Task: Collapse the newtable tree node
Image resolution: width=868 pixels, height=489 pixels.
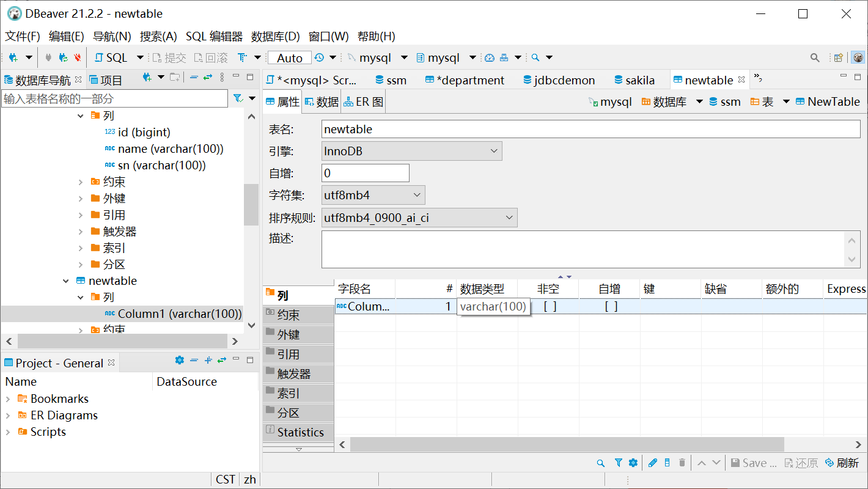Action: tap(65, 281)
